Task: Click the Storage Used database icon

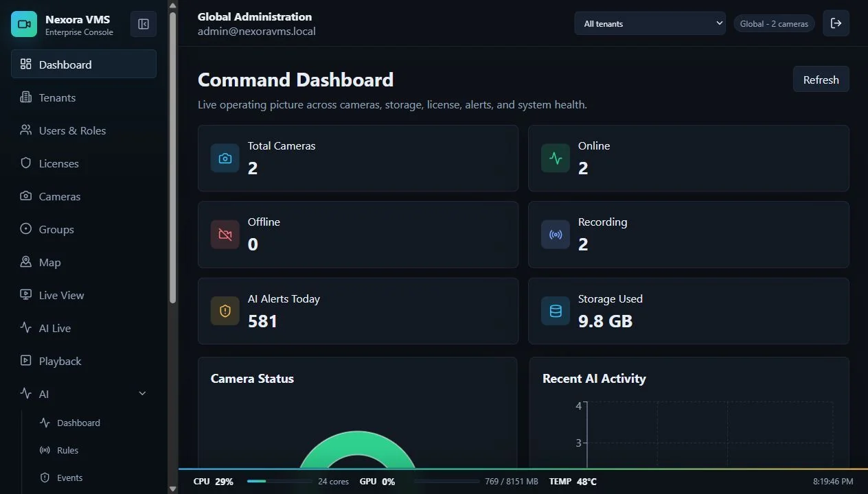Action: [x=556, y=311]
